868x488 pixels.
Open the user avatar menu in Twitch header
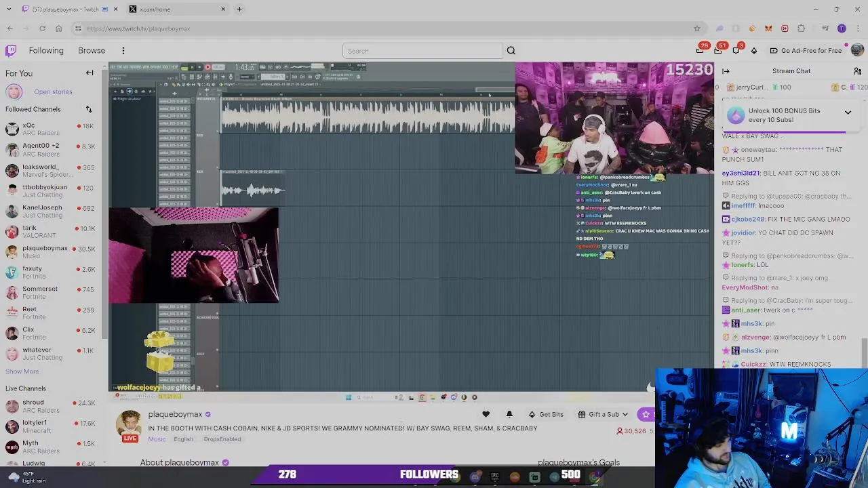857,50
